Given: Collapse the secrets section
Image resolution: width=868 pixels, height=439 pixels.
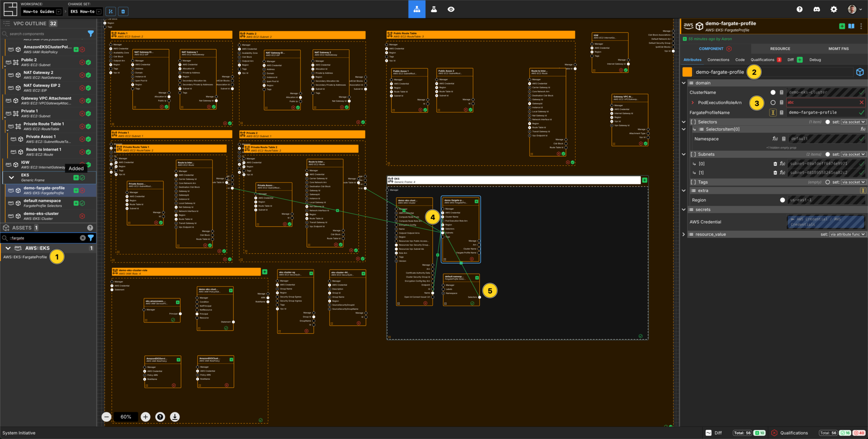Looking at the screenshot, I should (x=684, y=210).
